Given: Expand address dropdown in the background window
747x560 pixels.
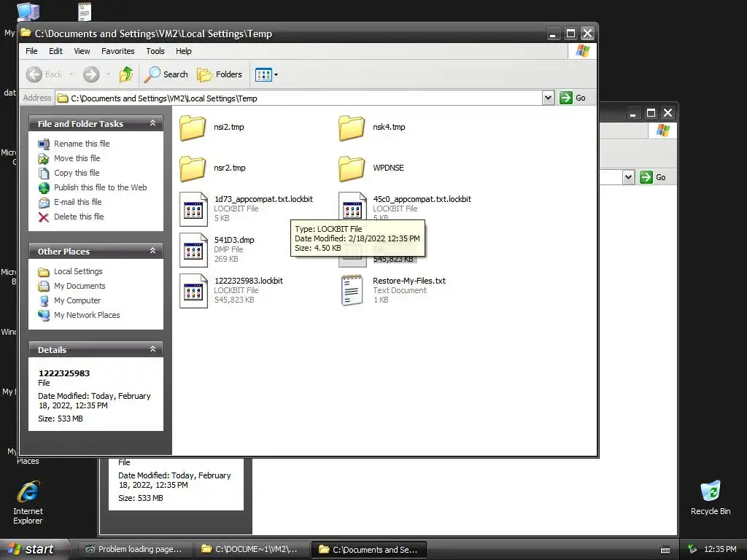Looking at the screenshot, I should (628, 177).
